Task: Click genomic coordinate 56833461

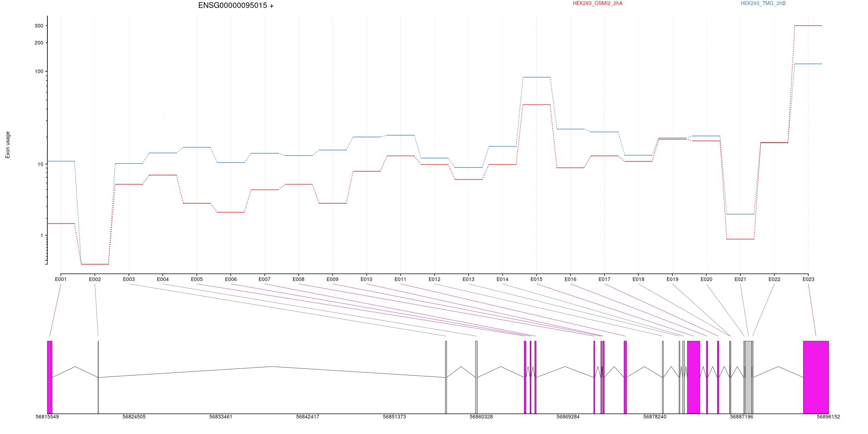Action: pos(221,417)
